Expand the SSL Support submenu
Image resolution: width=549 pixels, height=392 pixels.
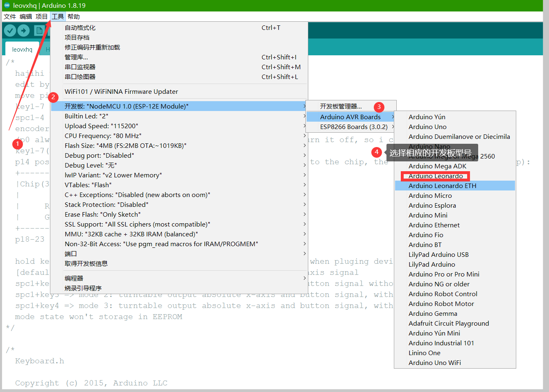point(179,224)
